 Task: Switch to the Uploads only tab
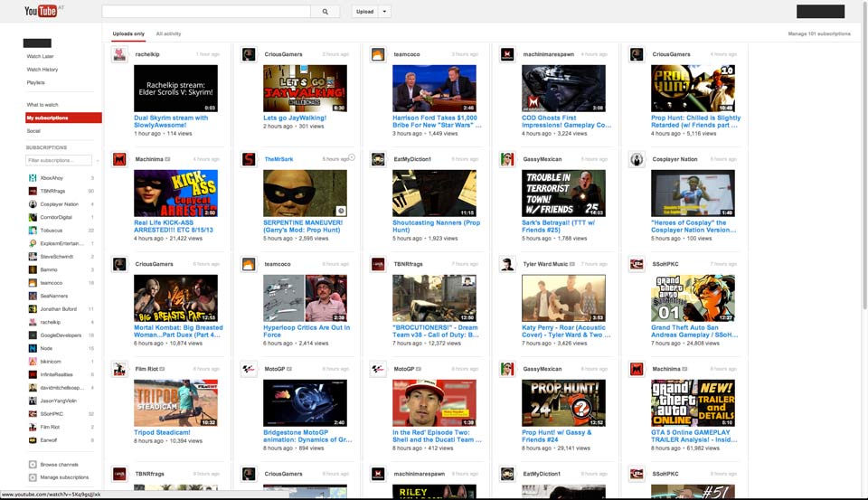pyautogui.click(x=128, y=33)
